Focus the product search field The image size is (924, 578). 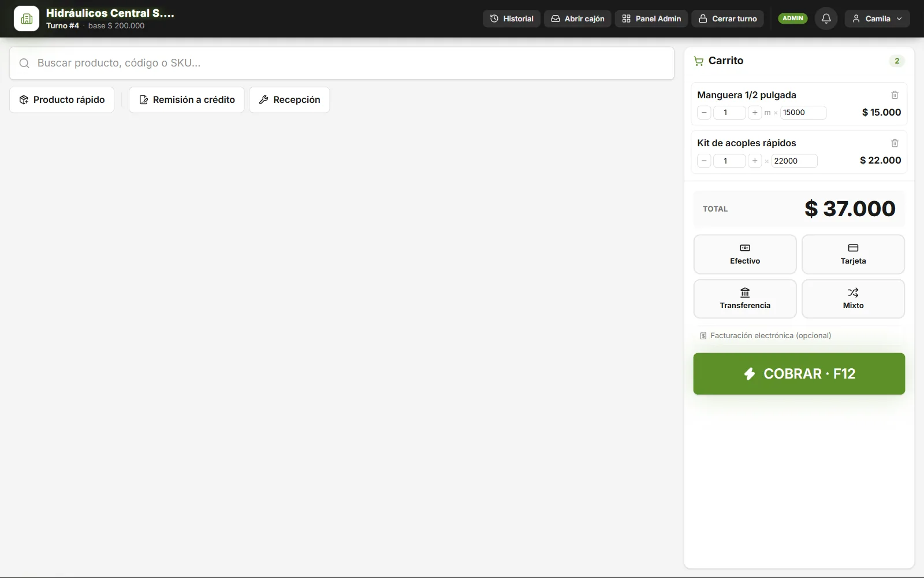click(342, 63)
